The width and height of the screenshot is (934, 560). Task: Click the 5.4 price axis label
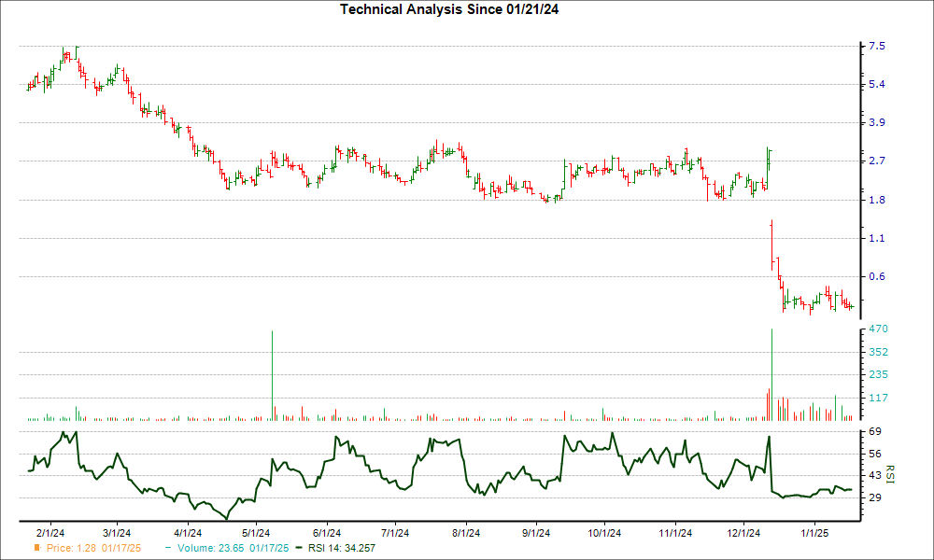[877, 85]
